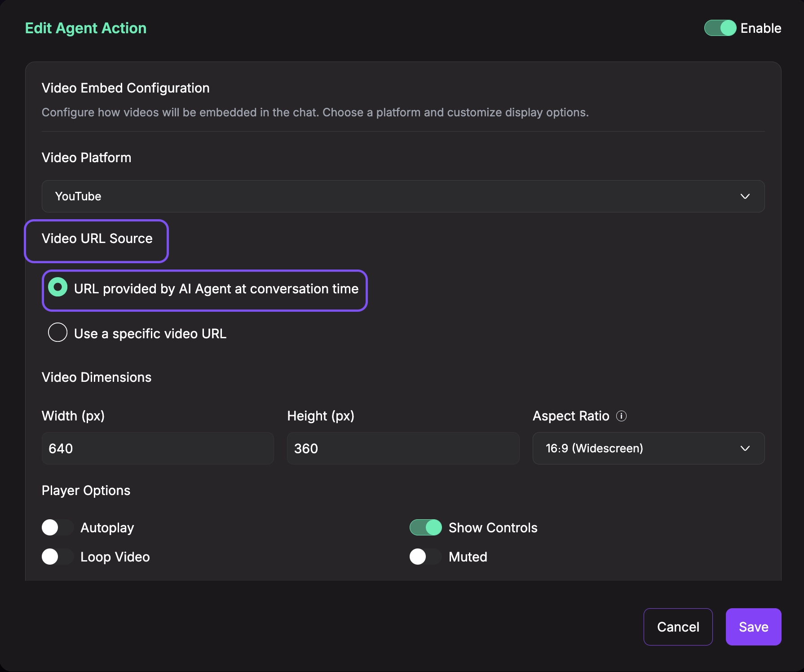Enable the Loop Video toggle

click(x=57, y=557)
